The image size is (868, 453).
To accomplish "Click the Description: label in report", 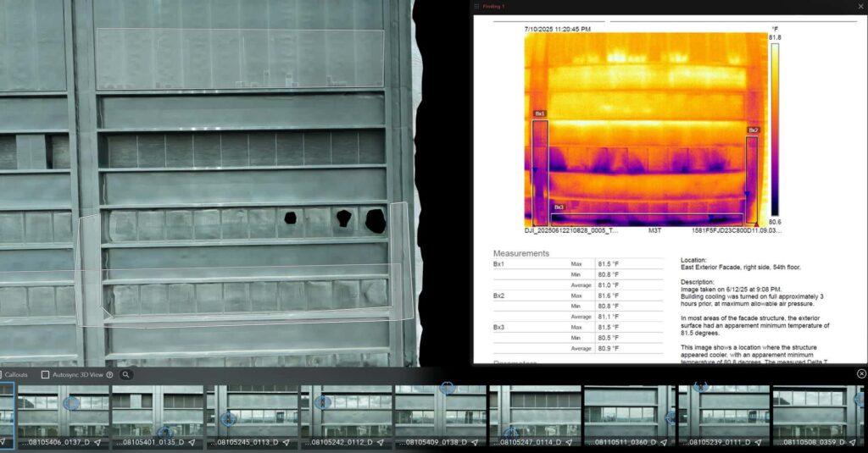I will (698, 282).
